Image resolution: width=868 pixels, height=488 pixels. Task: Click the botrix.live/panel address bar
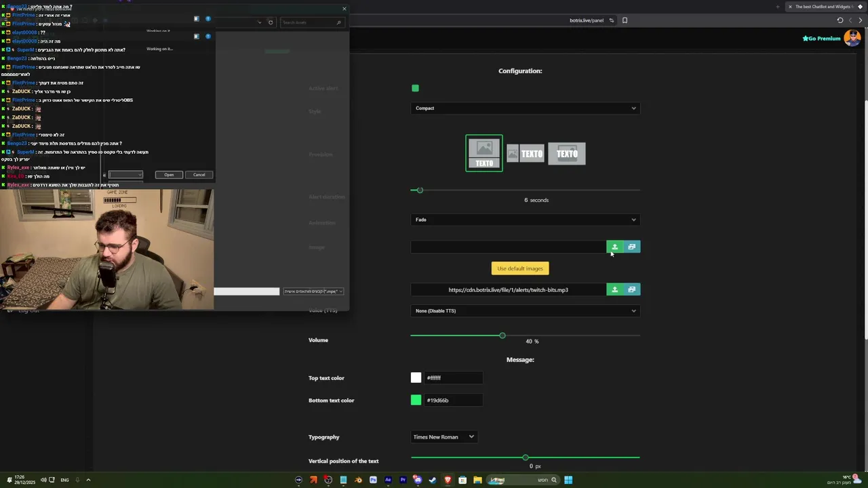[587, 20]
